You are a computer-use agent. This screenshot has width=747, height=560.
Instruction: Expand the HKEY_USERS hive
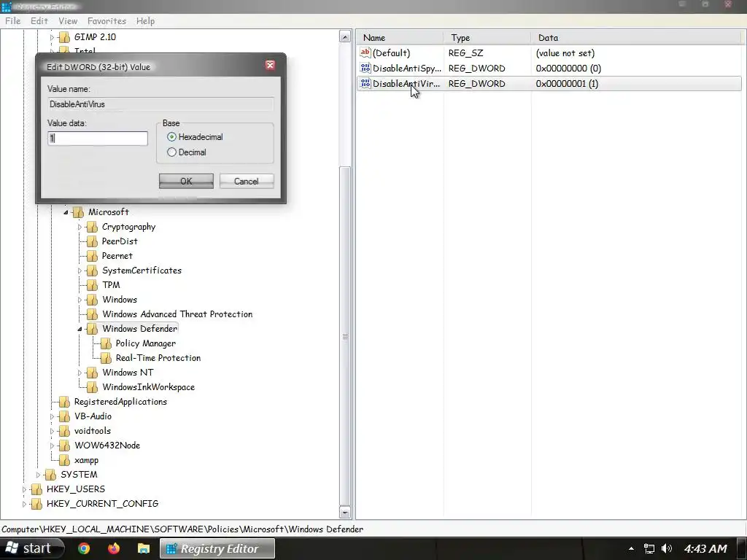[x=24, y=489]
